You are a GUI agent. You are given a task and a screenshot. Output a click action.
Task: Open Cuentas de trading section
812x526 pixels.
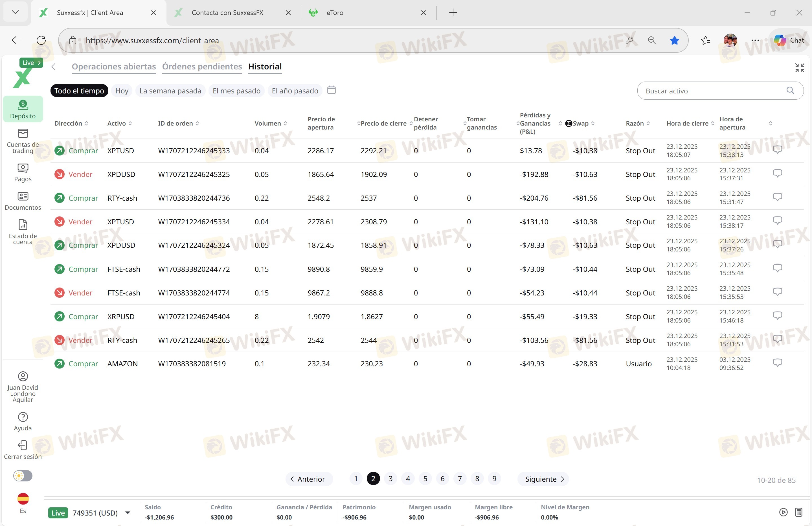[23, 140]
